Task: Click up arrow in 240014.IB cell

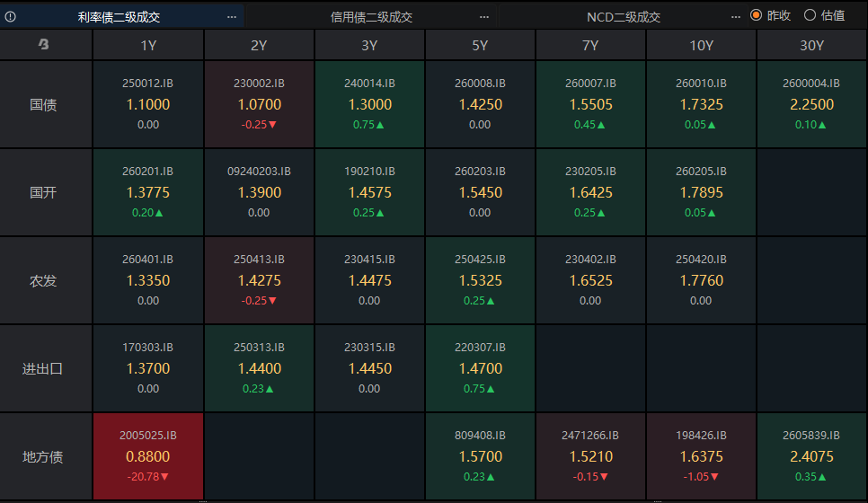Action: pos(380,125)
